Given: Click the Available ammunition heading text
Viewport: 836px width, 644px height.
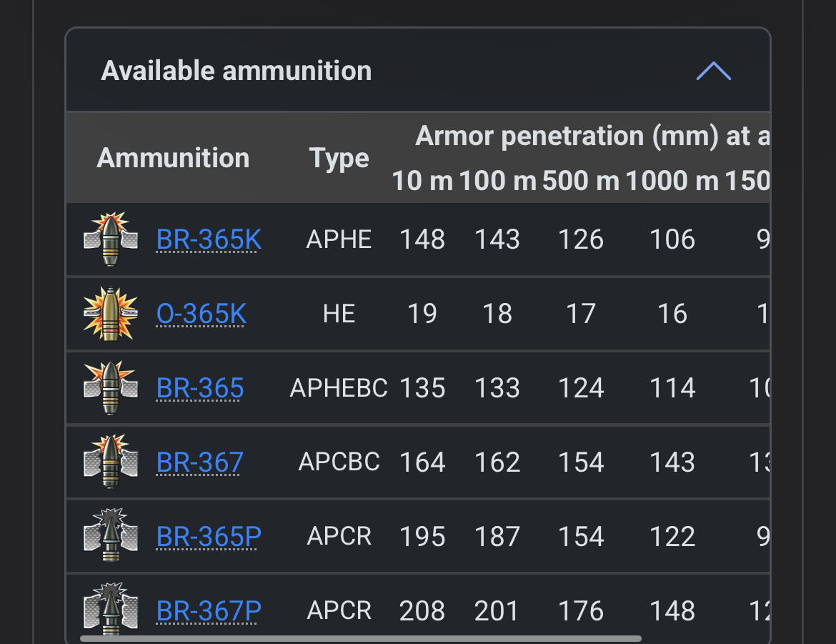Looking at the screenshot, I should pyautogui.click(x=237, y=71).
